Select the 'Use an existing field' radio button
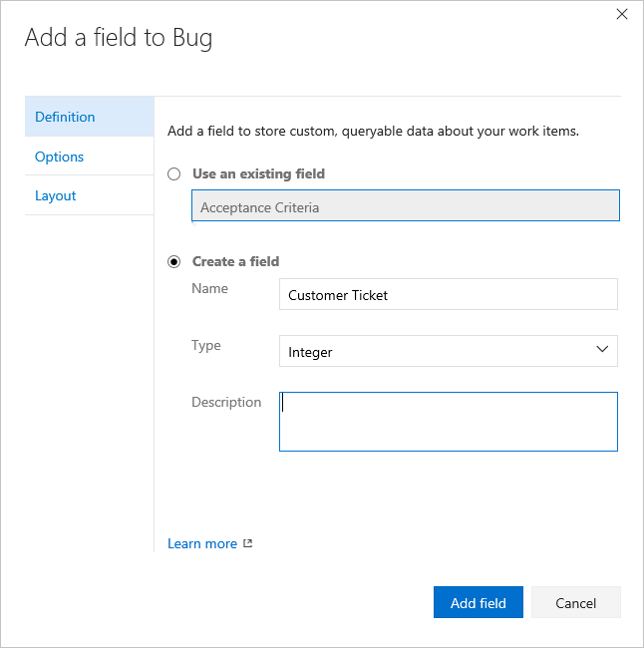644x648 pixels. 174,174
